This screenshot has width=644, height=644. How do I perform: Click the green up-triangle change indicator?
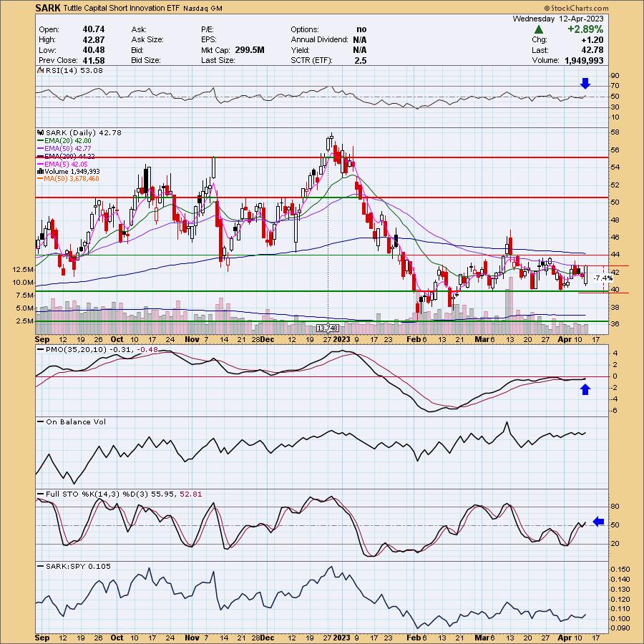539,29
